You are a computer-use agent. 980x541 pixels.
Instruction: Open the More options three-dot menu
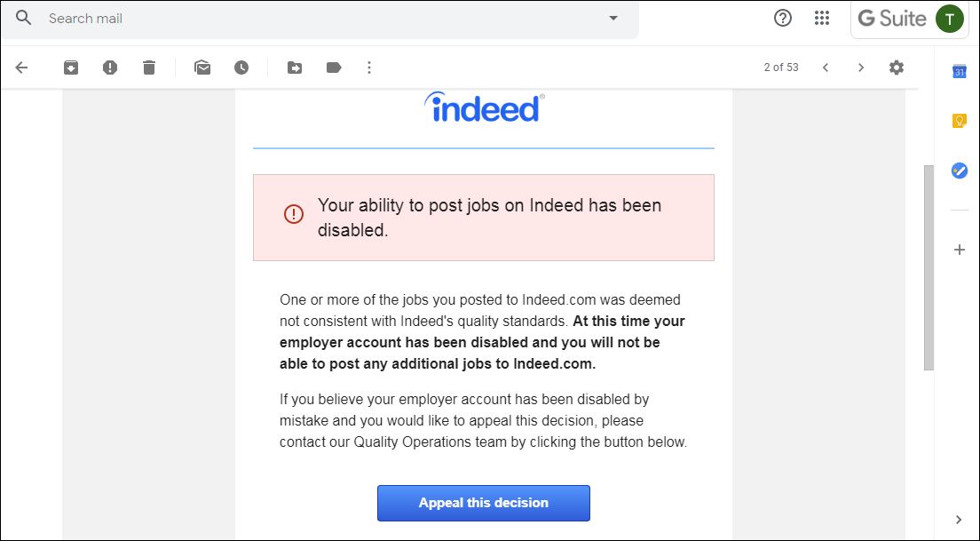coord(370,68)
